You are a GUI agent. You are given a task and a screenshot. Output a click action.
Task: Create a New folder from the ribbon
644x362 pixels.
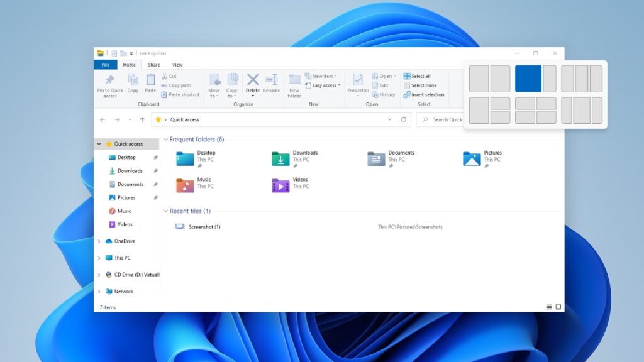click(x=294, y=85)
